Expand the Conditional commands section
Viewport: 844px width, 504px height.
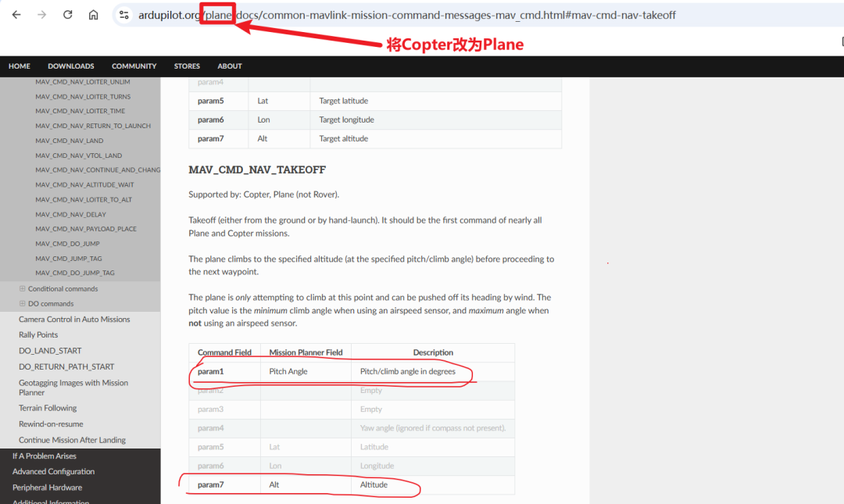[x=22, y=288]
